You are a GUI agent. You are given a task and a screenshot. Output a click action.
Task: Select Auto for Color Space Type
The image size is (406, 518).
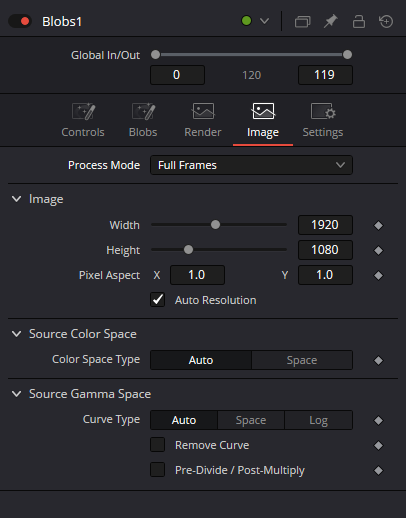pos(201,360)
